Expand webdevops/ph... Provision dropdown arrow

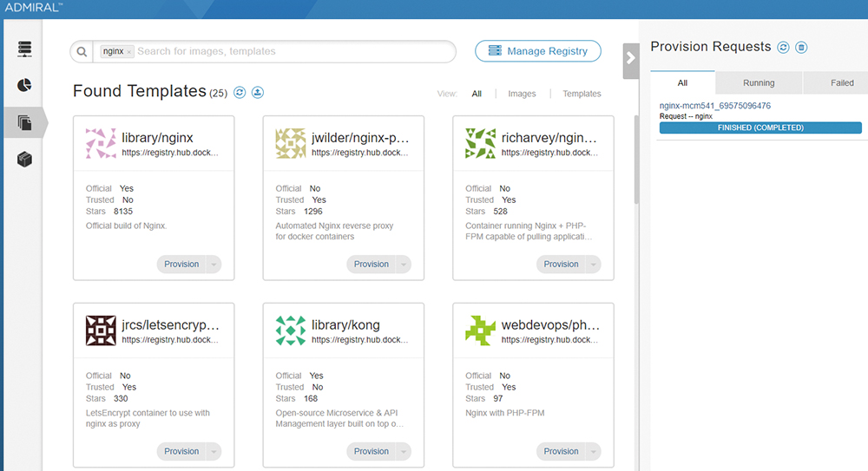(x=594, y=451)
